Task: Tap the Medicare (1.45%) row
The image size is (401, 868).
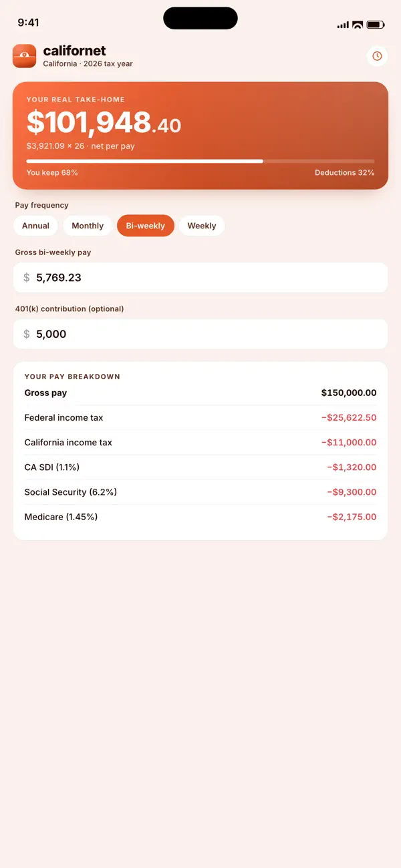Action: (200, 516)
